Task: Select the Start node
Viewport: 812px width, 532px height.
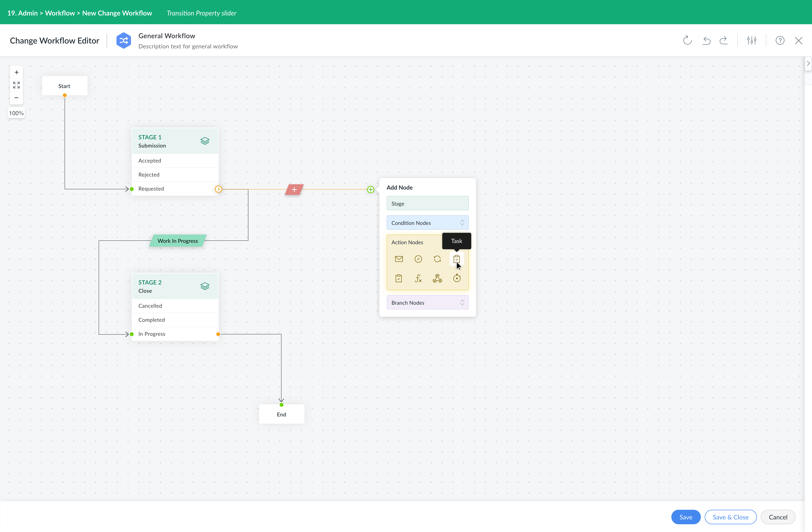Action: tap(65, 86)
